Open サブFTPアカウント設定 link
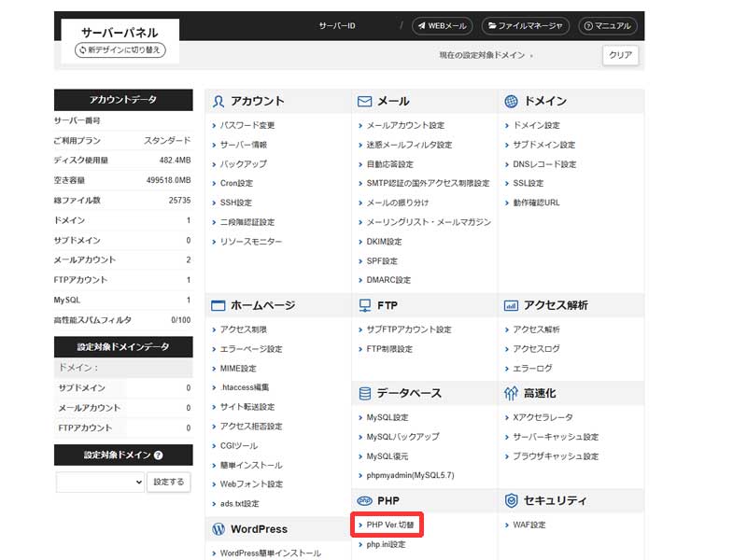 (x=409, y=329)
